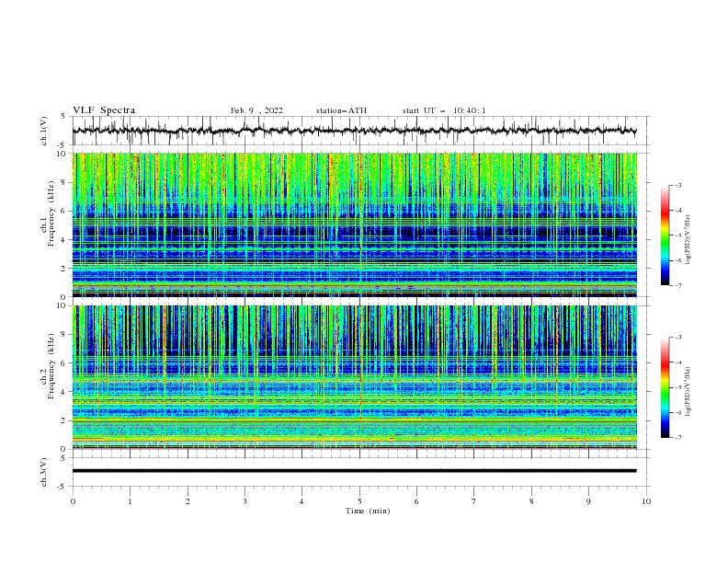Click the "2" kHz tick label of ch.1 spectrogram
The image size is (728, 563).
pyautogui.click(x=64, y=268)
